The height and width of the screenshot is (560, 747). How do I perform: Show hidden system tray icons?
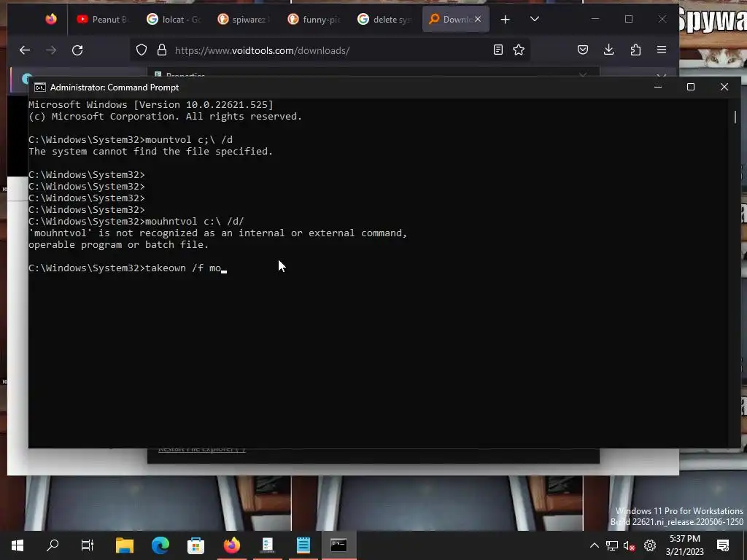[594, 545]
